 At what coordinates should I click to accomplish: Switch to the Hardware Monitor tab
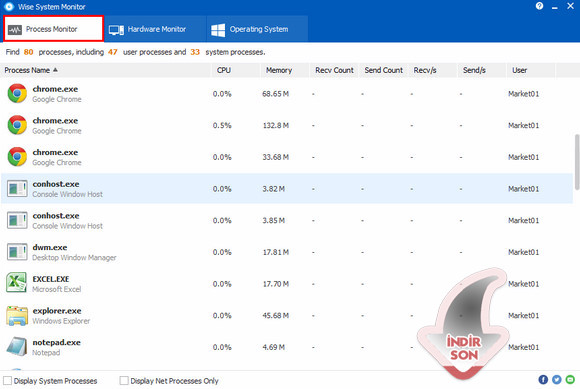(155, 29)
